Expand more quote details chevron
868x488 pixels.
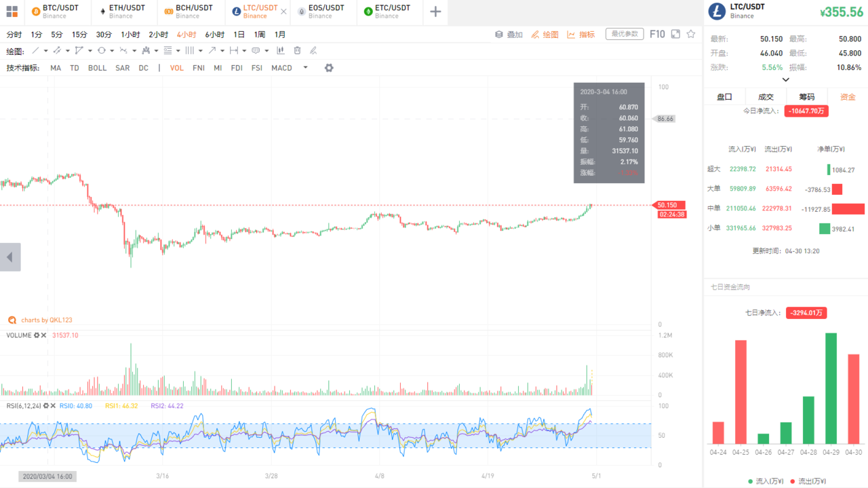click(x=785, y=79)
